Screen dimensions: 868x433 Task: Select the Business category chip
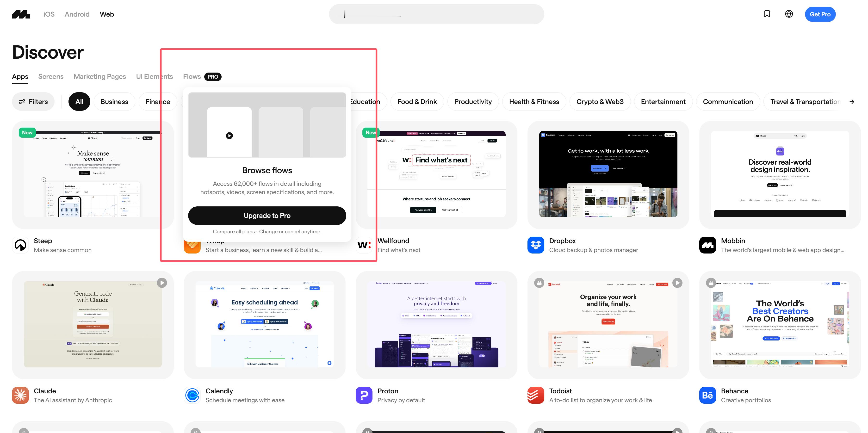click(114, 101)
